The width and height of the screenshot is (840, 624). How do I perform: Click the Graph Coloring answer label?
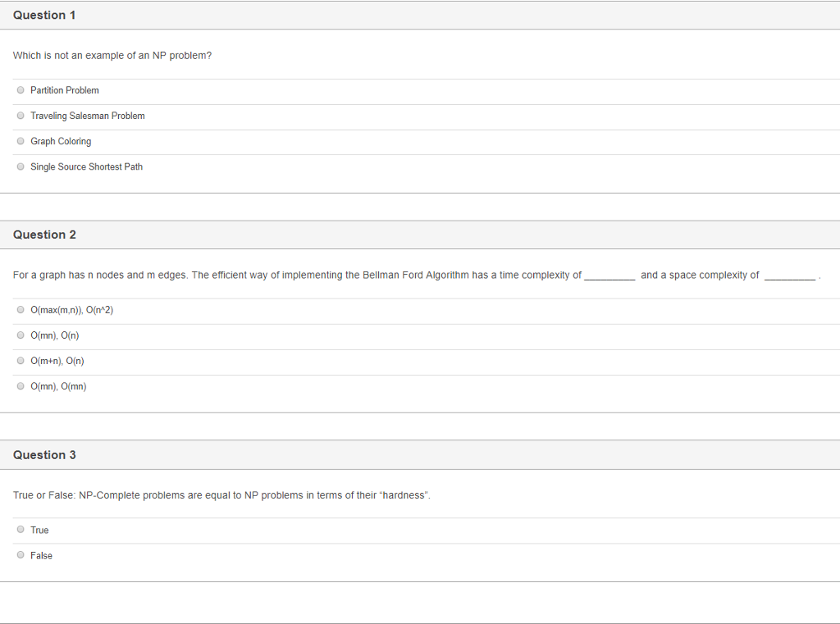coord(60,141)
